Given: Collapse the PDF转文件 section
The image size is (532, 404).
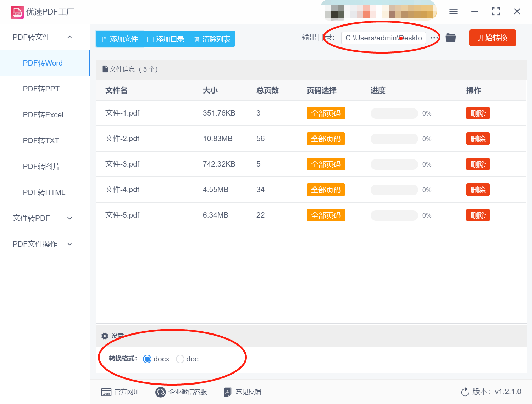Looking at the screenshot, I should click(70, 37).
